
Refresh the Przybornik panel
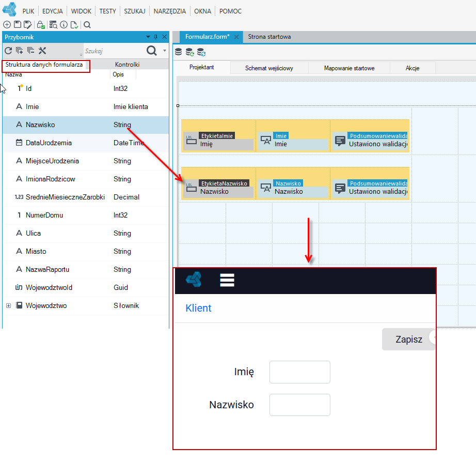click(x=8, y=51)
